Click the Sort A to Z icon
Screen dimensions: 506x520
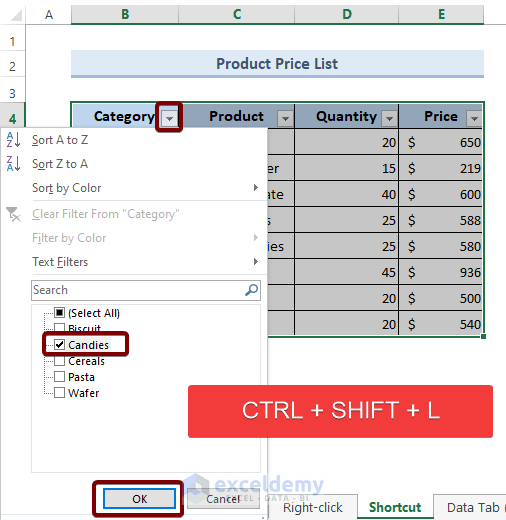[13, 140]
